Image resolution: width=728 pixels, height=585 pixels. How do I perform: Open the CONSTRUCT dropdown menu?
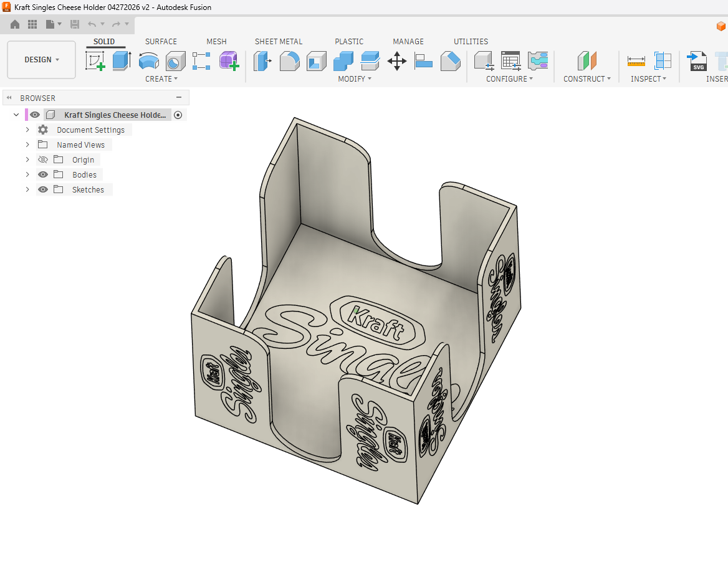[x=587, y=79]
